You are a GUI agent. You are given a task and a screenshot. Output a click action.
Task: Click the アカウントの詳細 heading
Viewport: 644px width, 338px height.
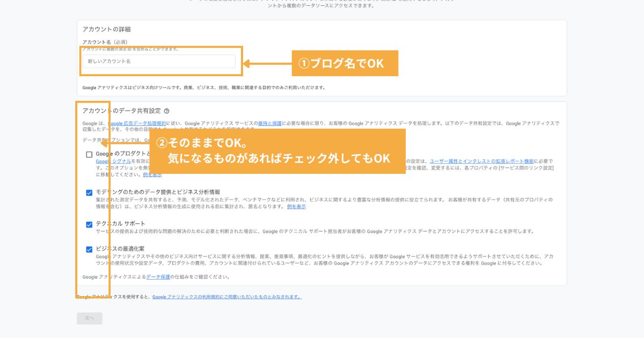[x=106, y=30]
